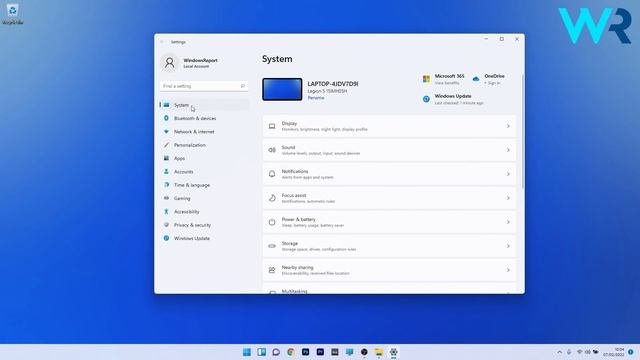Click the Storage drive icon
Screen dimensions: 640x360
pos(272,246)
